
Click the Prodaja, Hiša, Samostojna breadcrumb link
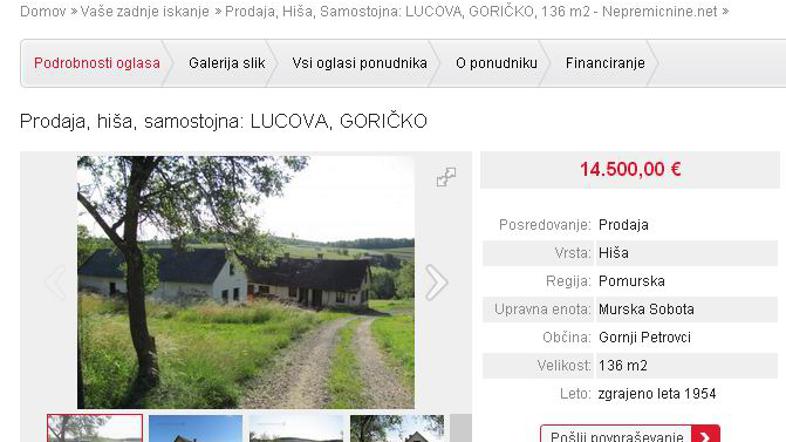tap(471, 11)
